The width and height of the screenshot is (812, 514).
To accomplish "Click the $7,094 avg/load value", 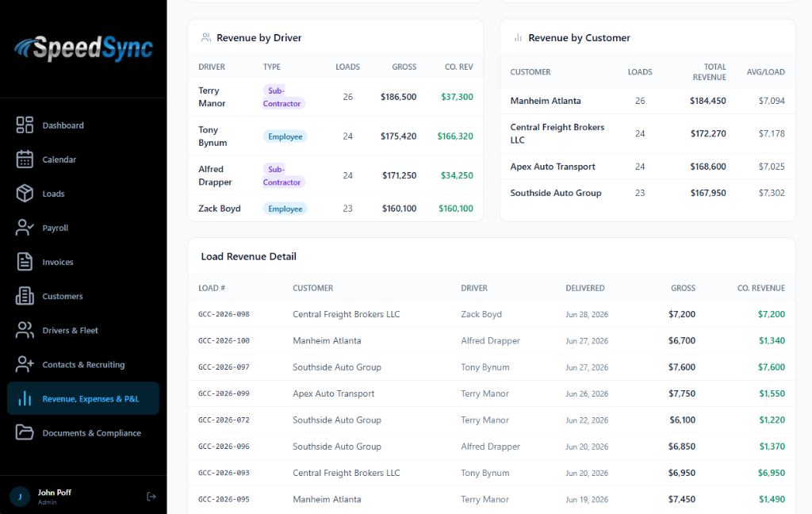I will point(772,101).
